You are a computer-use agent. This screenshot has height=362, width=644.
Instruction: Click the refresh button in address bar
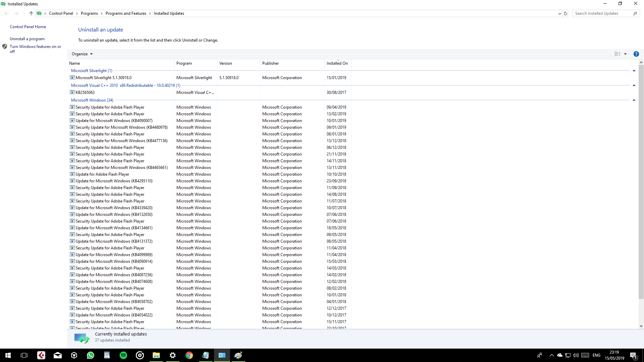point(566,13)
